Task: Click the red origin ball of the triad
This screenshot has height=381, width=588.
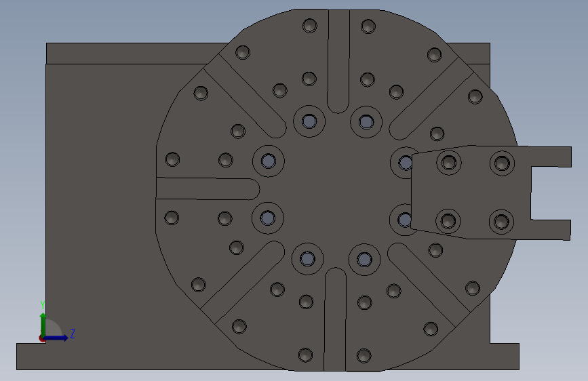Action: pos(41,338)
